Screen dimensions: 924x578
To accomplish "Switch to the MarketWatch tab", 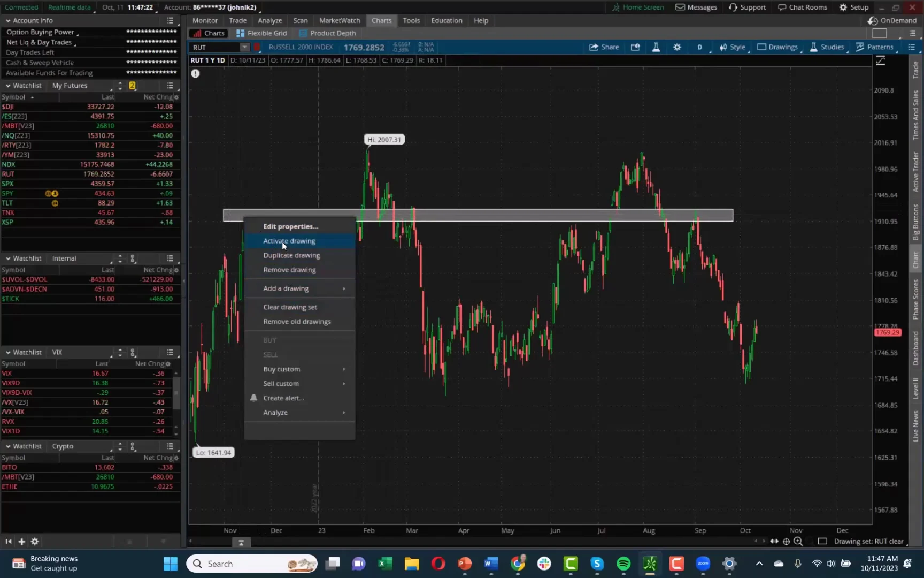I will click(340, 20).
